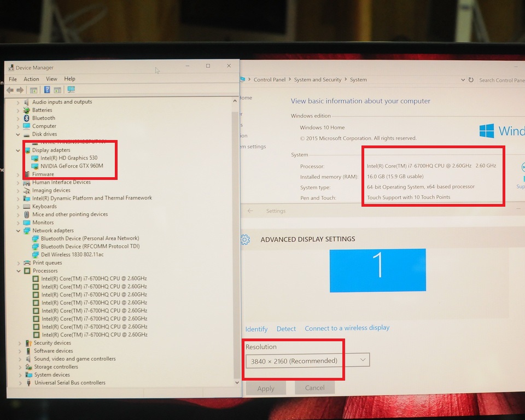
Task: Click the Forward arrow in Device Manager toolbar
Action: (x=20, y=90)
